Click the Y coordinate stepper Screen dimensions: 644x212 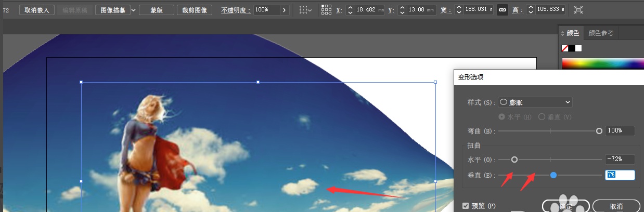point(402,10)
